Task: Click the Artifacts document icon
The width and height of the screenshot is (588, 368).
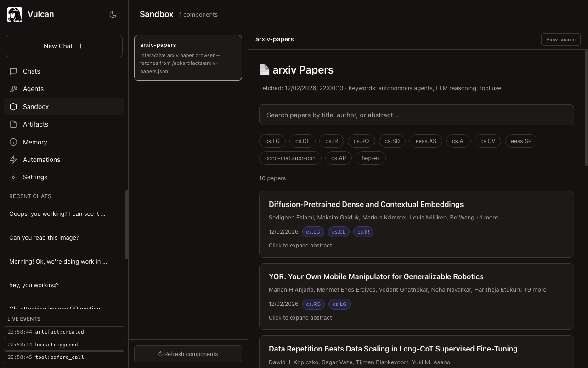Action: coord(13,124)
